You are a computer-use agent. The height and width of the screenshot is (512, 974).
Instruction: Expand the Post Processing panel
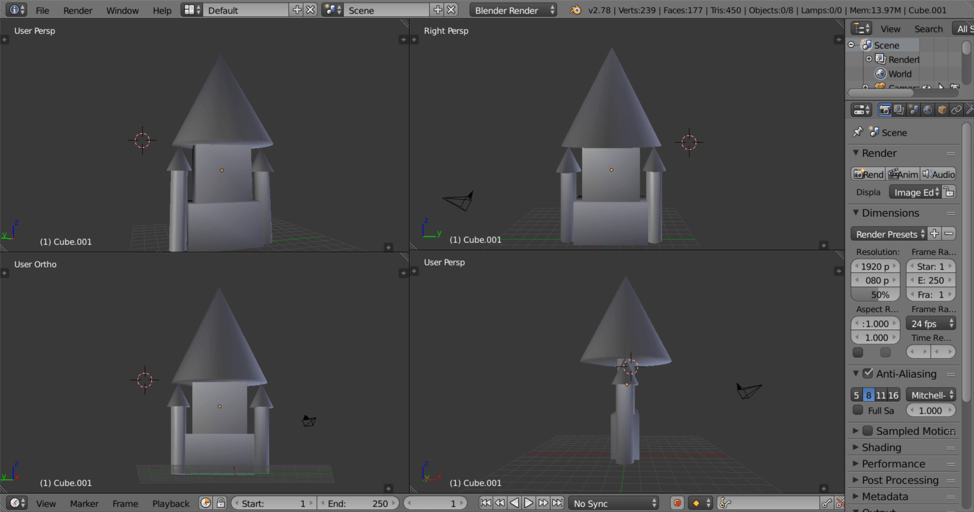pyautogui.click(x=855, y=480)
